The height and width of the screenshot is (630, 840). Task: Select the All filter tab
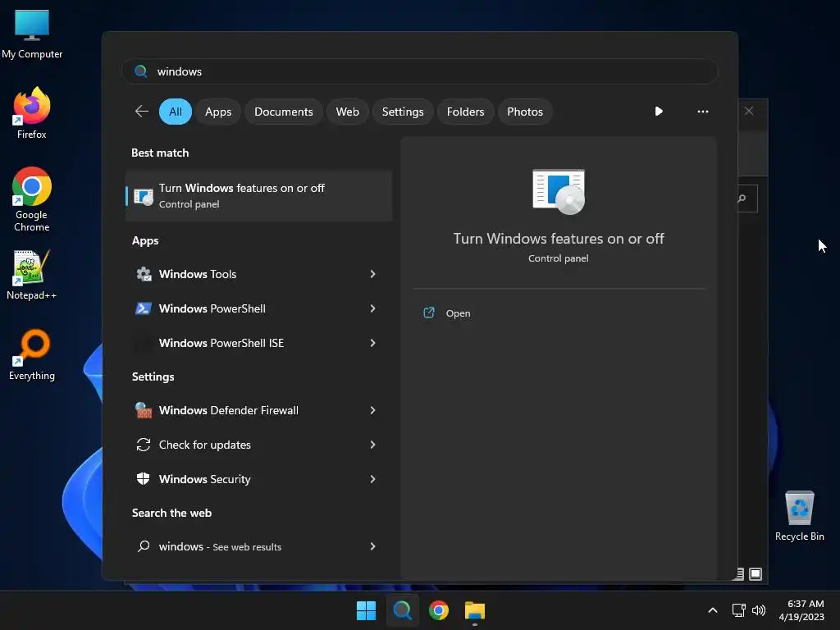click(176, 112)
